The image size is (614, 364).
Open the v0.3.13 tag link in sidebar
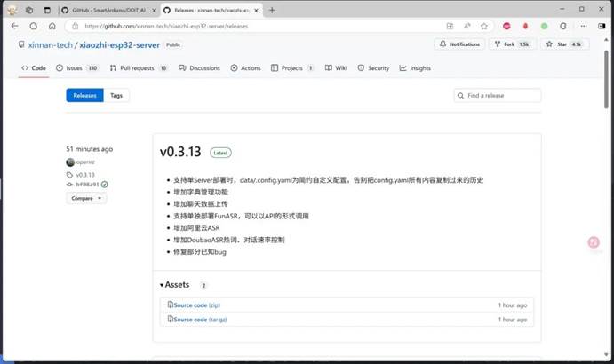[x=85, y=175]
